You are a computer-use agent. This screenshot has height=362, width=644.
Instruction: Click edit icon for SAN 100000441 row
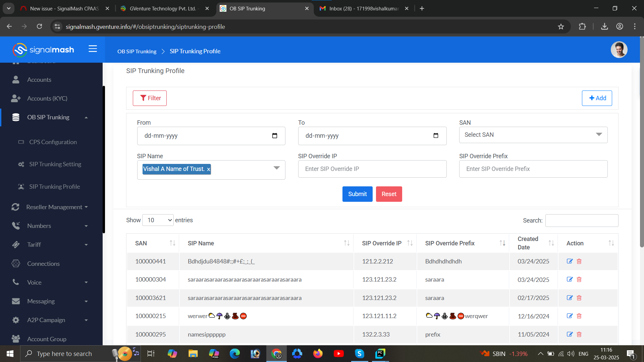(x=570, y=261)
